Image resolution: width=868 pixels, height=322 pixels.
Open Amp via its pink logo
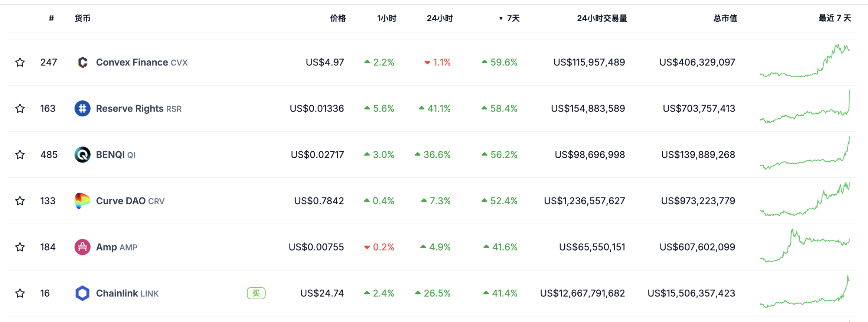pyautogui.click(x=82, y=247)
